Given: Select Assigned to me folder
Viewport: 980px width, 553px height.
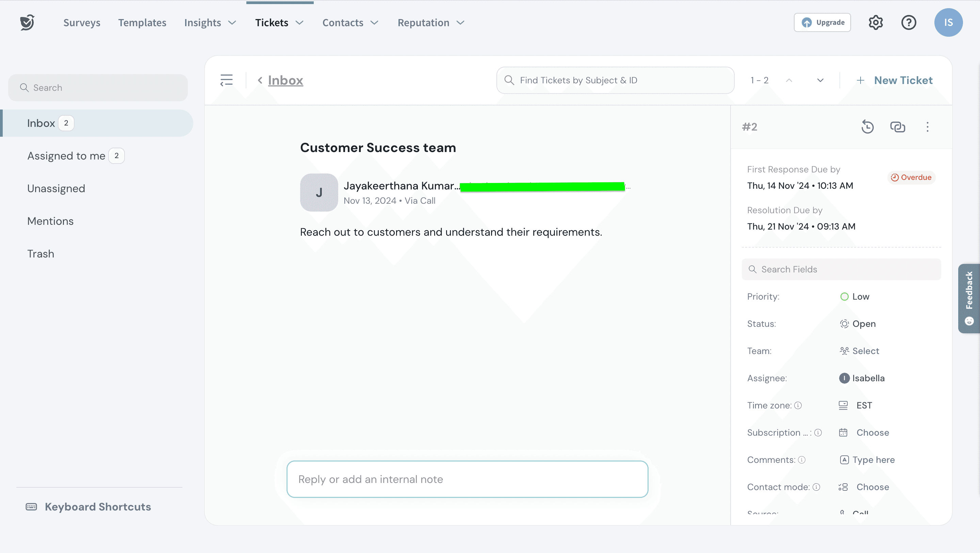Looking at the screenshot, I should coord(66,156).
